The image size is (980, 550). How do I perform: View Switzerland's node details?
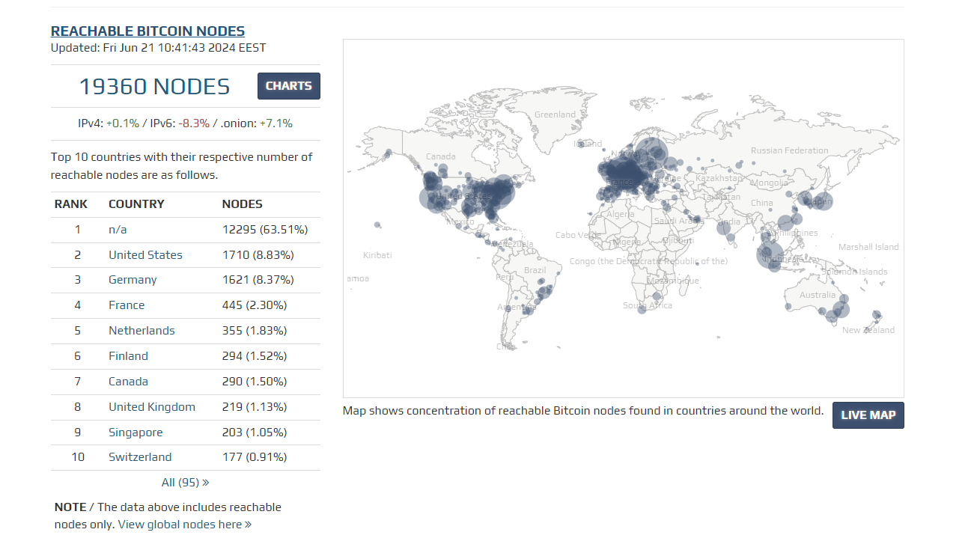(x=140, y=456)
